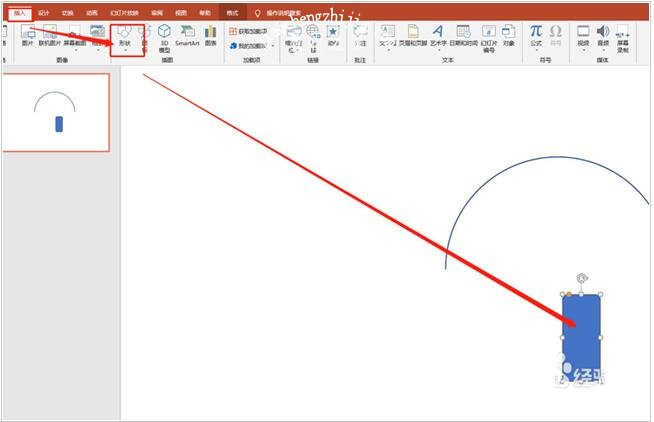Insert a chart from the ribbon
The image size is (654, 422).
pos(211,35)
